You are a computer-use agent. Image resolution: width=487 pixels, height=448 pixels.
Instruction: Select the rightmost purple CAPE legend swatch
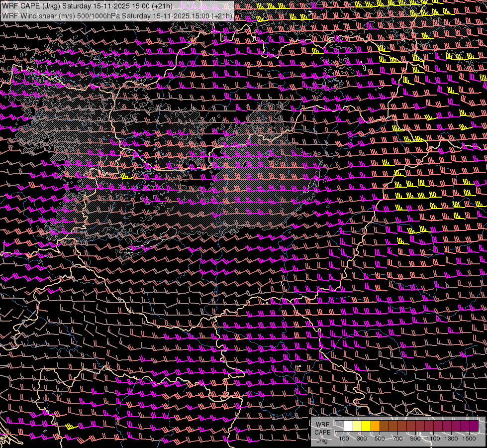pyautogui.click(x=474, y=426)
